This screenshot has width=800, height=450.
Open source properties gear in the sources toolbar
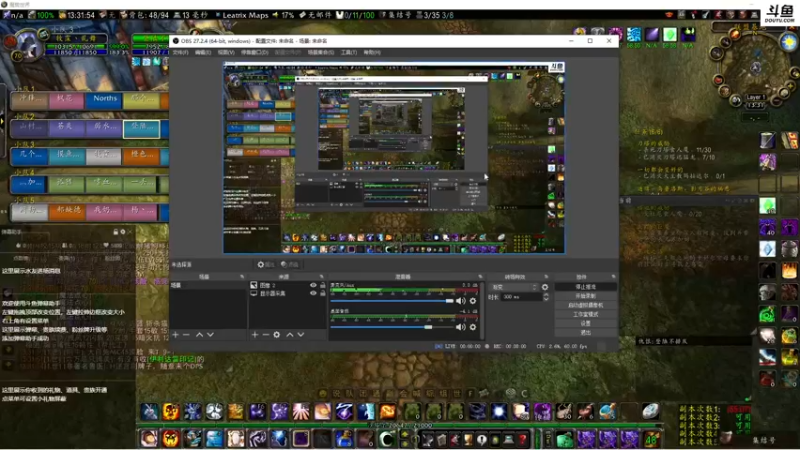pos(277,335)
